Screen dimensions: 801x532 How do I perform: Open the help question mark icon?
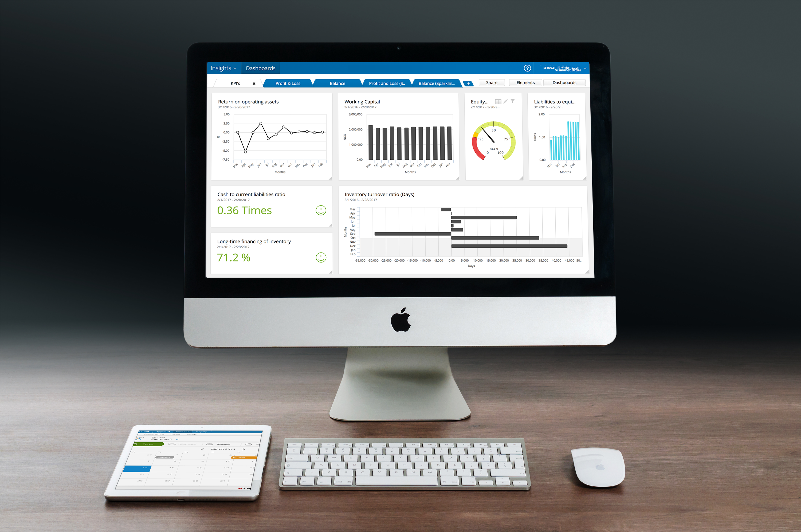pos(526,67)
